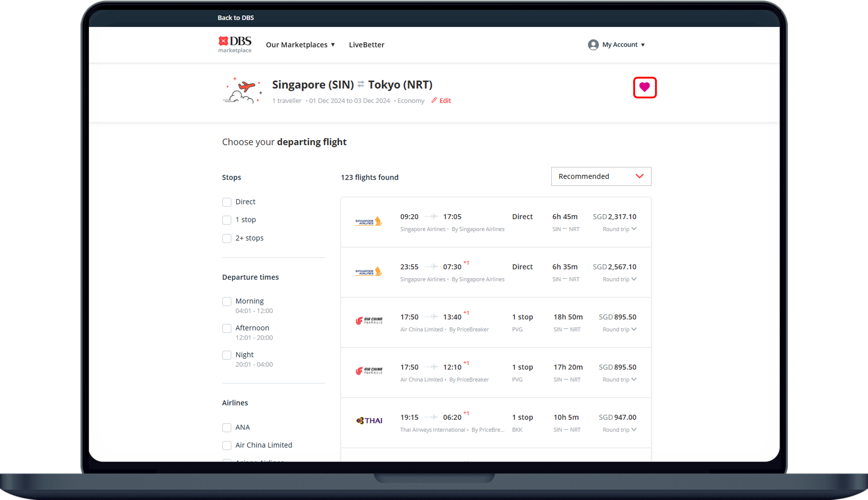Click Singapore Airlines logo on 09:20 flight

tap(368, 221)
